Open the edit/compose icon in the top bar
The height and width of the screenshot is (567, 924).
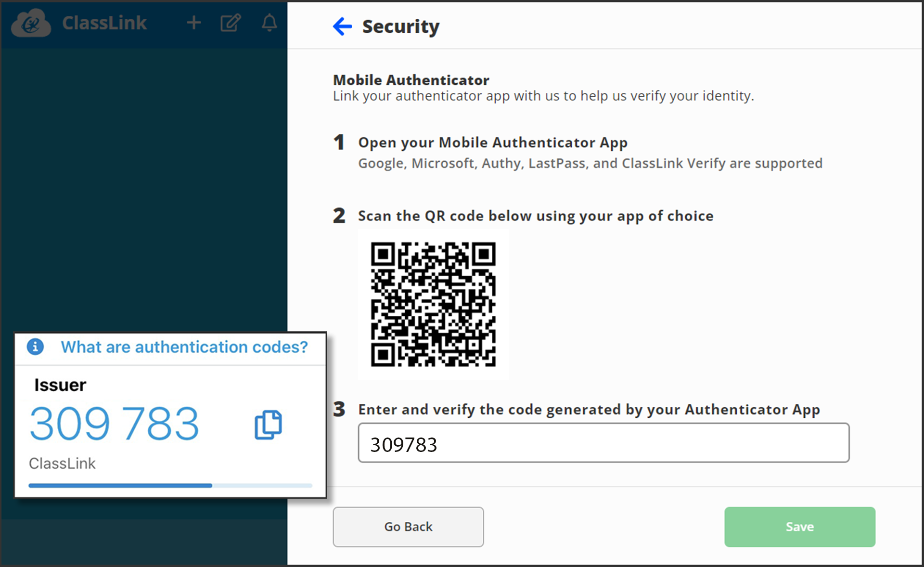pos(231,23)
